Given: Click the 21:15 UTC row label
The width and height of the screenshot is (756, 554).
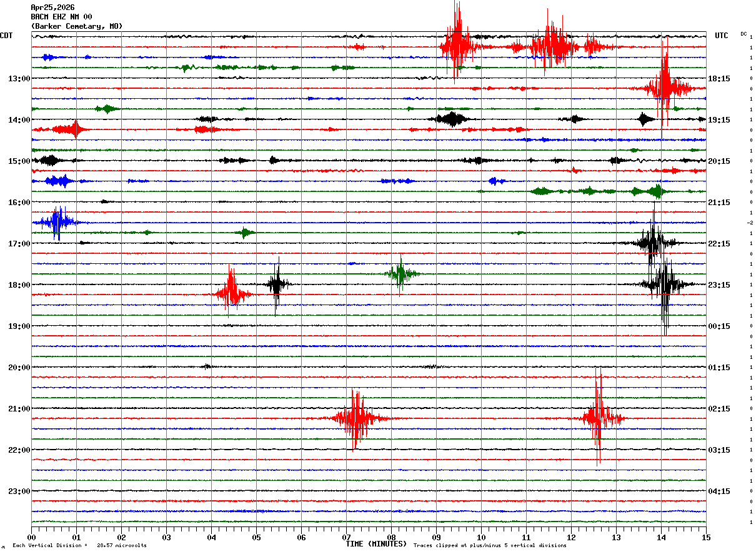Looking at the screenshot, I should pyautogui.click(x=719, y=203).
